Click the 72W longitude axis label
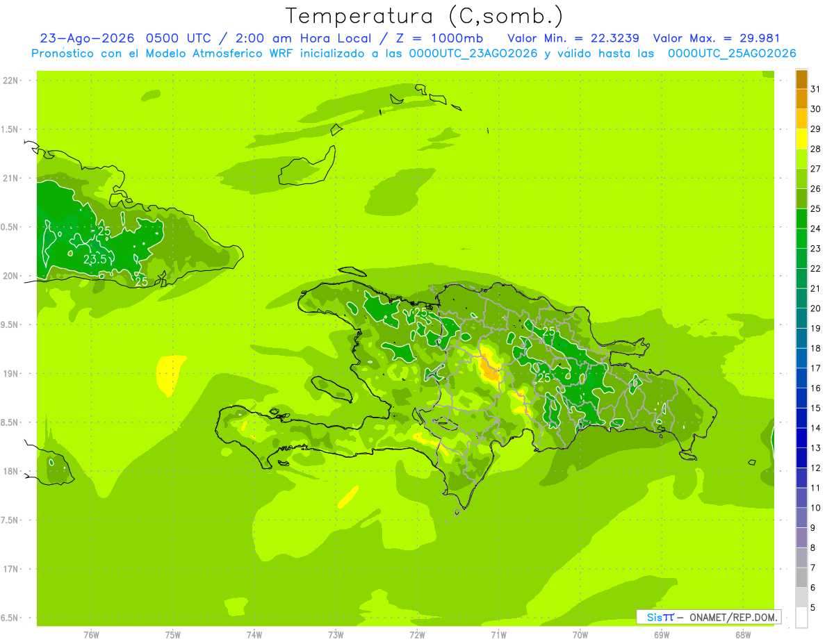Image resolution: width=834 pixels, height=644 pixels. point(417,635)
